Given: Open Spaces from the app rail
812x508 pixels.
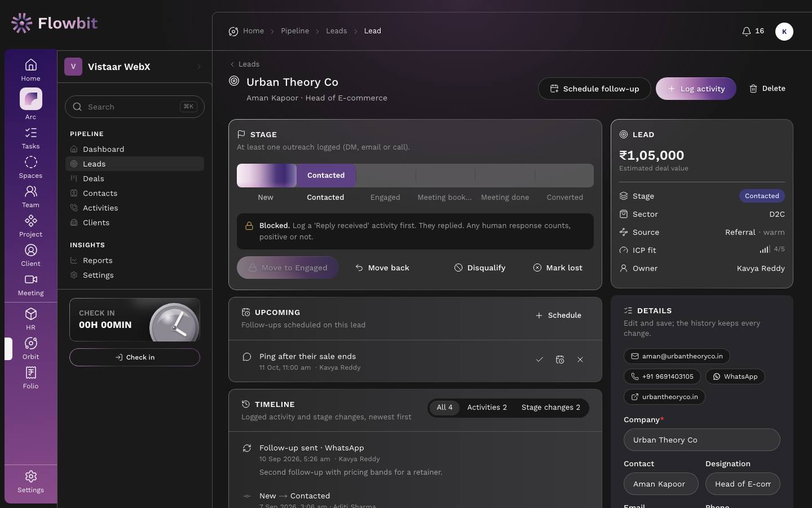Looking at the screenshot, I should coord(30,167).
